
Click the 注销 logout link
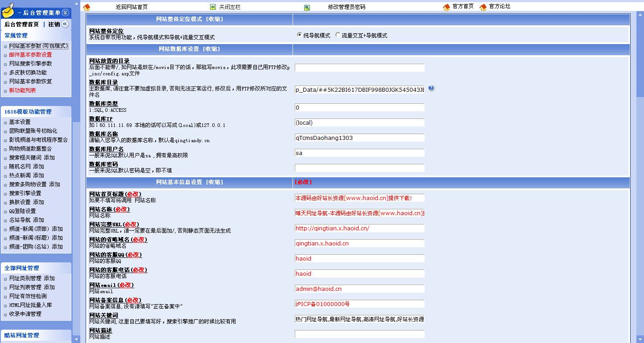(x=54, y=24)
